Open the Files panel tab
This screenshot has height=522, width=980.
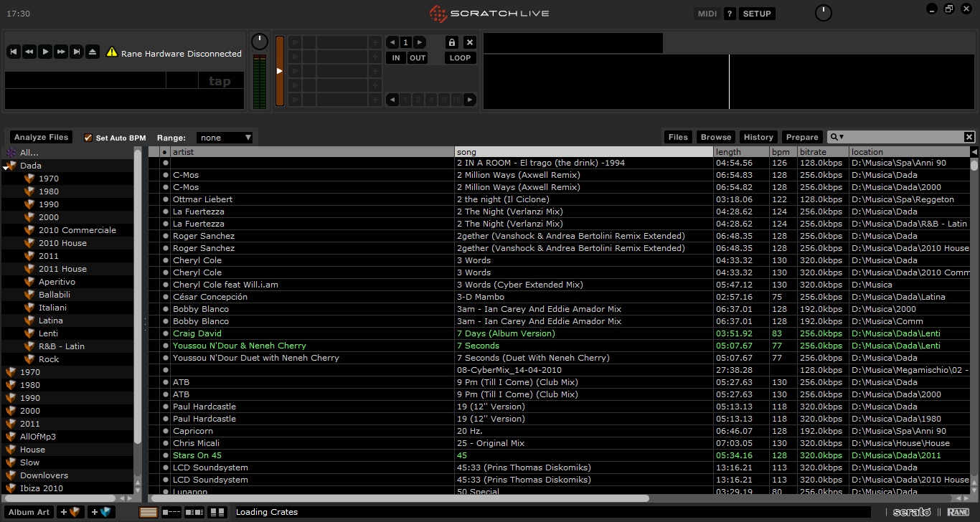click(x=678, y=137)
